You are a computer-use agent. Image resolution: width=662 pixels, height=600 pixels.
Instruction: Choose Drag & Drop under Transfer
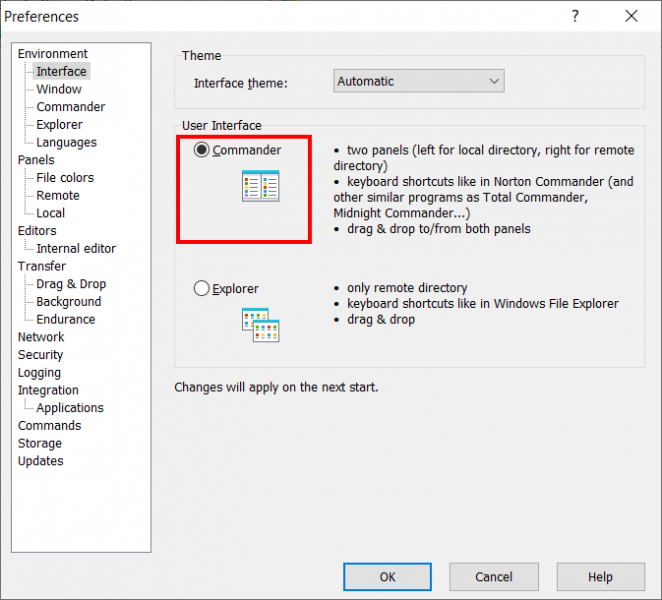pyautogui.click(x=71, y=284)
